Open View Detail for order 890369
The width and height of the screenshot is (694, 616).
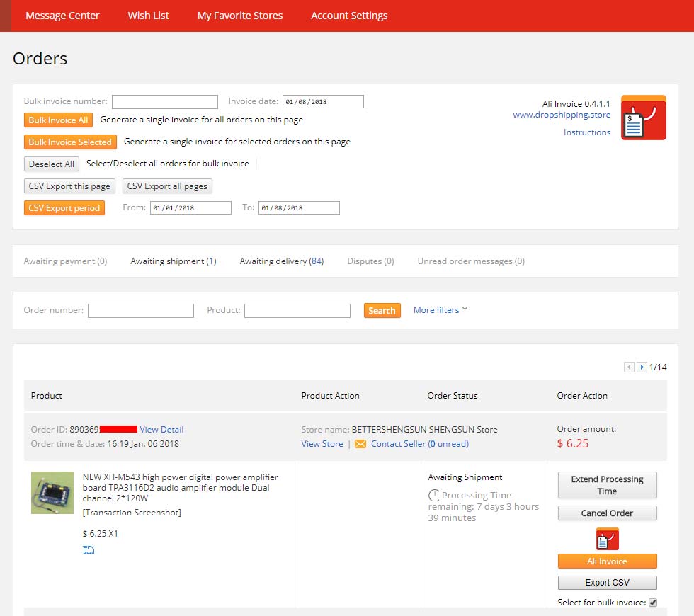161,429
